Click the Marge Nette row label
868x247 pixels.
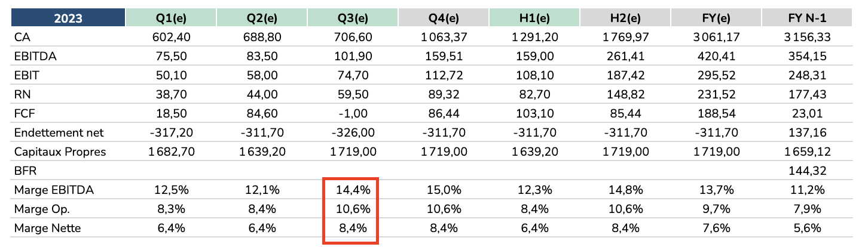pos(47,228)
